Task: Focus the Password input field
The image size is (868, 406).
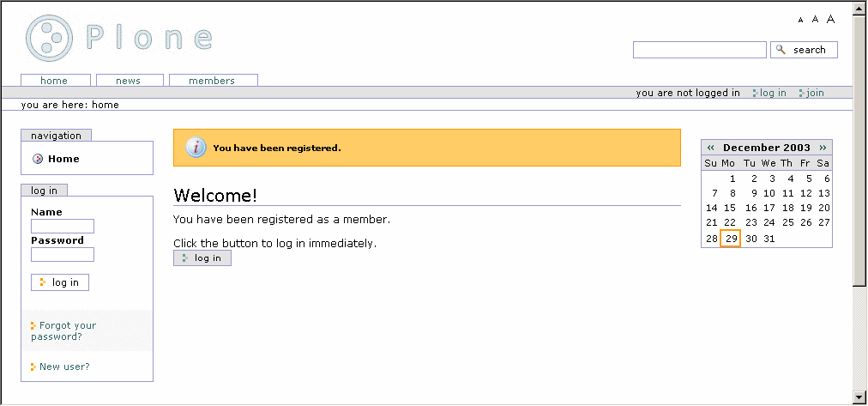Action: click(62, 255)
